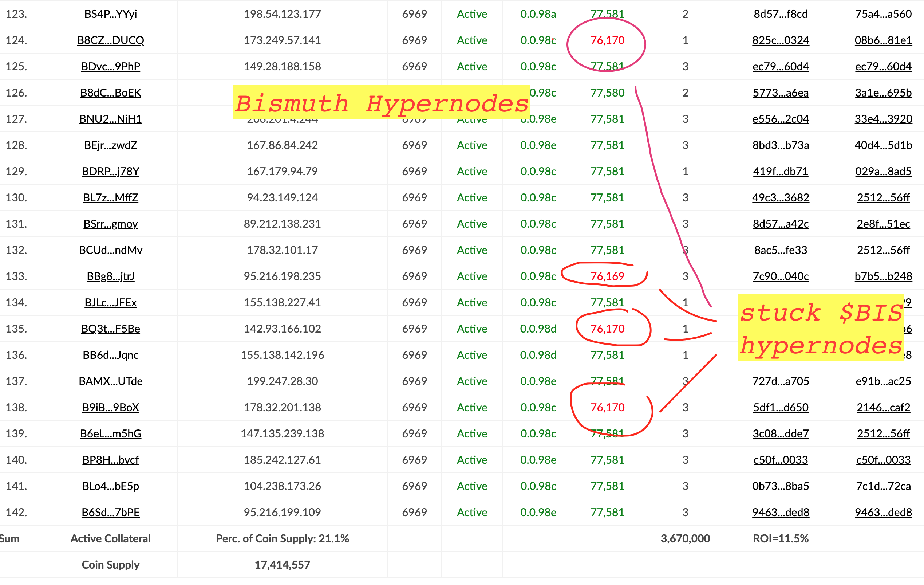Select IP address 95.216.198.235

(x=283, y=276)
